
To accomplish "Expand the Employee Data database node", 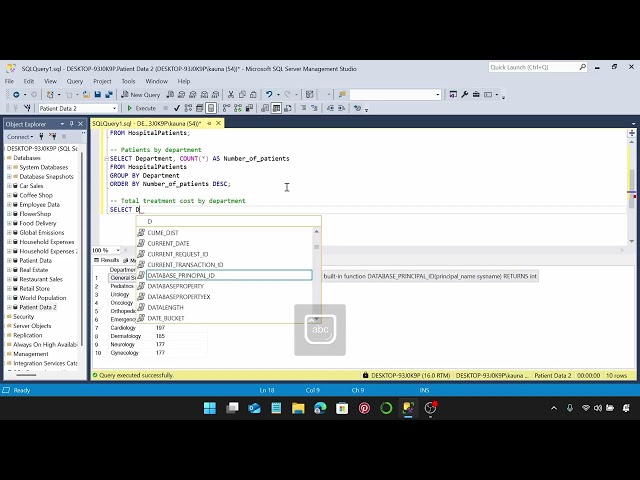I will click(9, 204).
